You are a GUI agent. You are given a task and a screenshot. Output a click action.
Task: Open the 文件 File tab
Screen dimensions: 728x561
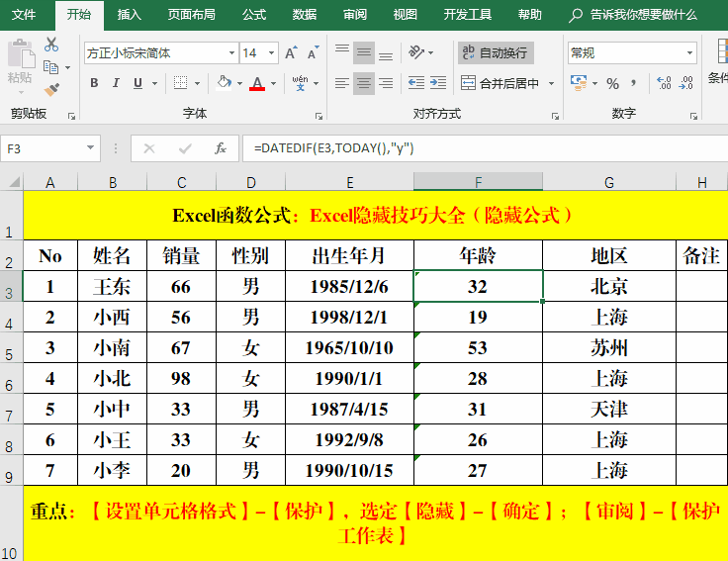(x=23, y=15)
